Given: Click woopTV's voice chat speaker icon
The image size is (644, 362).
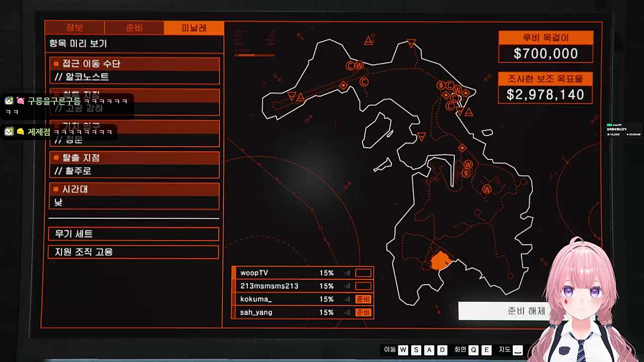Looking at the screenshot, I should coord(347,273).
